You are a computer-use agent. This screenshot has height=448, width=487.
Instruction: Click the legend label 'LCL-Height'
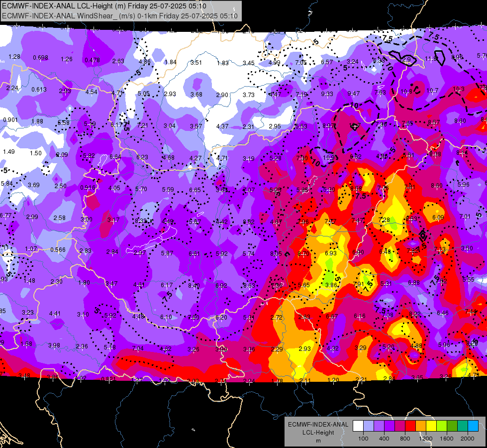318,433
